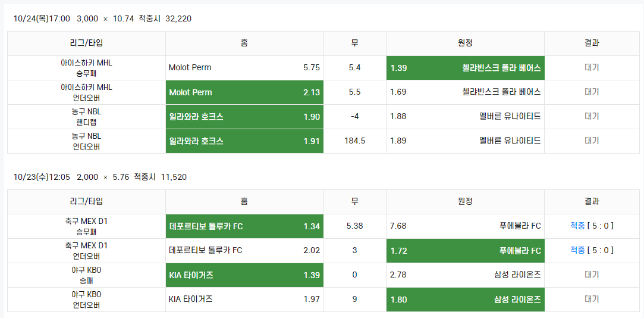Select the 일라와라 호크스 1.91 over/under cell
644x318 pixels.
click(244, 141)
